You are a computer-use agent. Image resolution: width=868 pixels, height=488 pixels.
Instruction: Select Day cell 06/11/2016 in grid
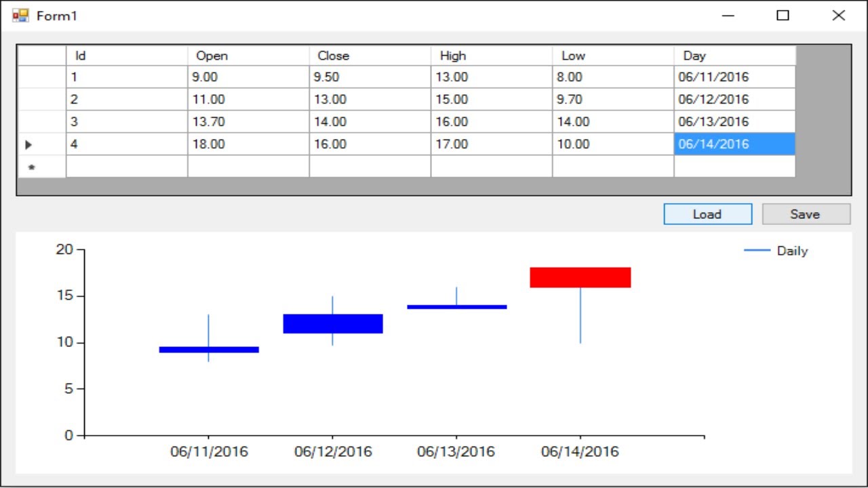pyautogui.click(x=734, y=77)
